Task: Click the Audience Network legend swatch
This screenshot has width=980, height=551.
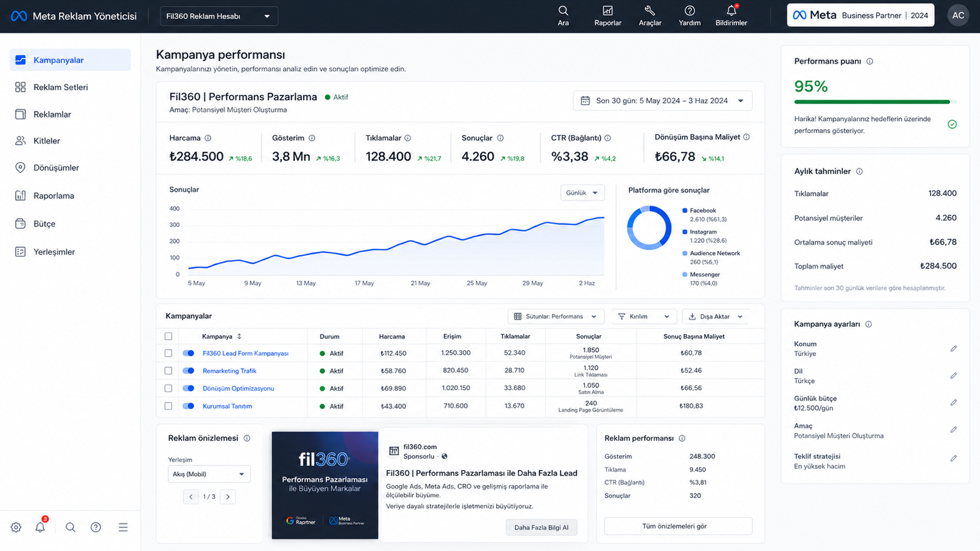Action: 685,253
